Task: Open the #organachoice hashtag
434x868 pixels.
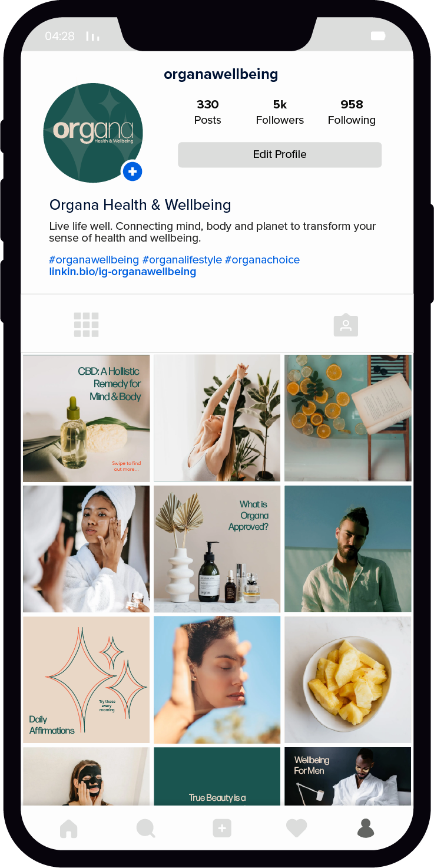Action: pos(262,260)
